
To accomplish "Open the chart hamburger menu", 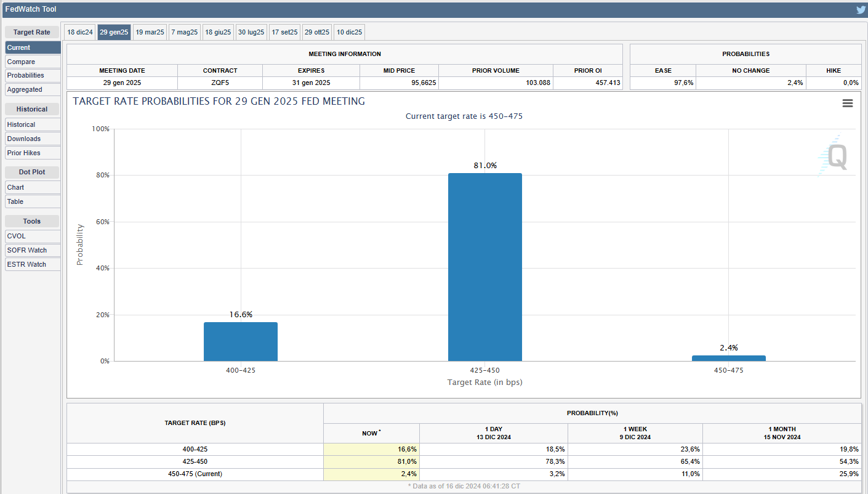I will pos(848,103).
